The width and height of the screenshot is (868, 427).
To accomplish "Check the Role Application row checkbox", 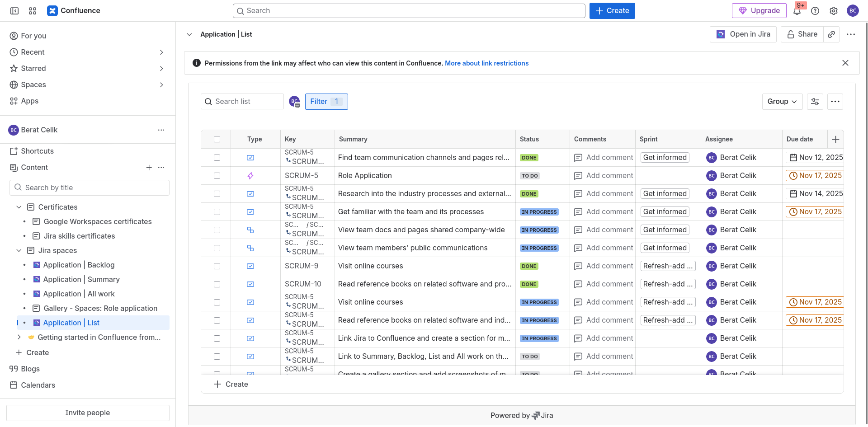I will (x=217, y=176).
